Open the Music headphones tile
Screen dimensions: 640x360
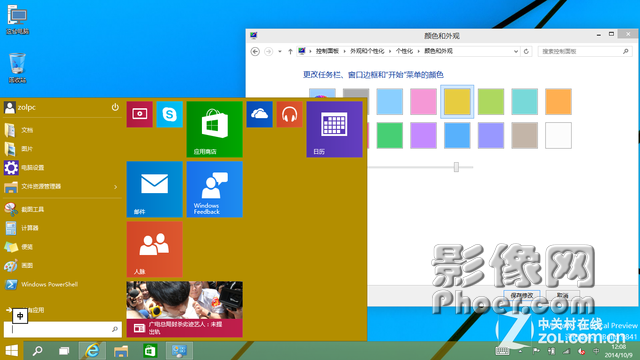click(289, 114)
